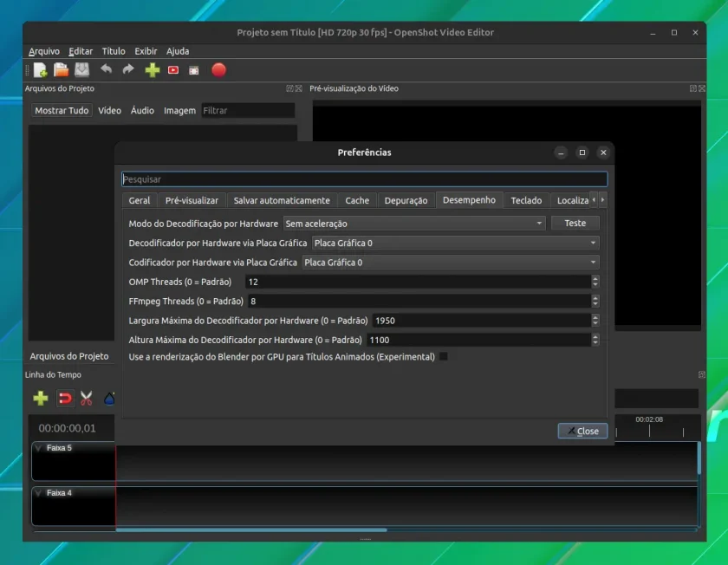Toggle timeline snapping magnet icon
This screenshot has height=565, width=728.
[65, 399]
